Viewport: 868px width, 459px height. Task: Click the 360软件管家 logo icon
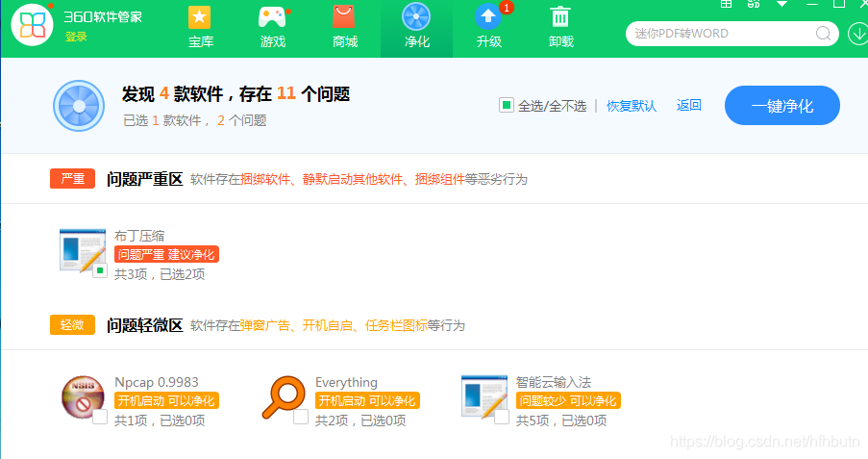32,25
